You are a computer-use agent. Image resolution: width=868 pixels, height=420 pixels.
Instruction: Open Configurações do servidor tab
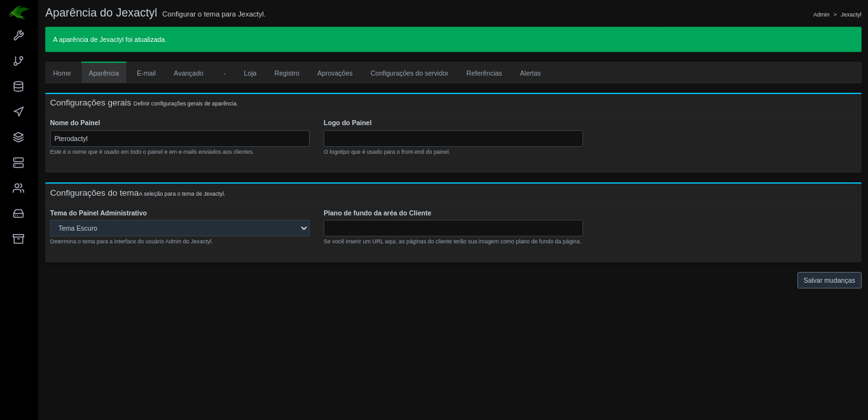point(410,73)
